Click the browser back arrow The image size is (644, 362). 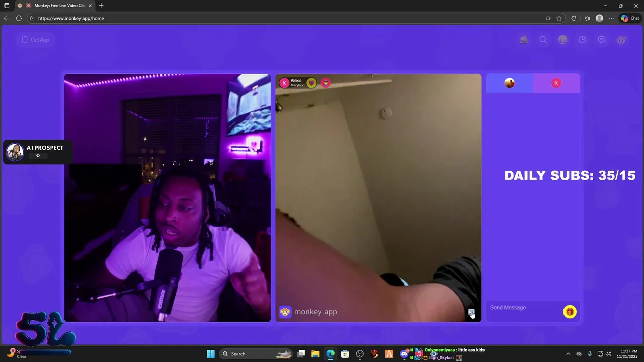(x=7, y=18)
